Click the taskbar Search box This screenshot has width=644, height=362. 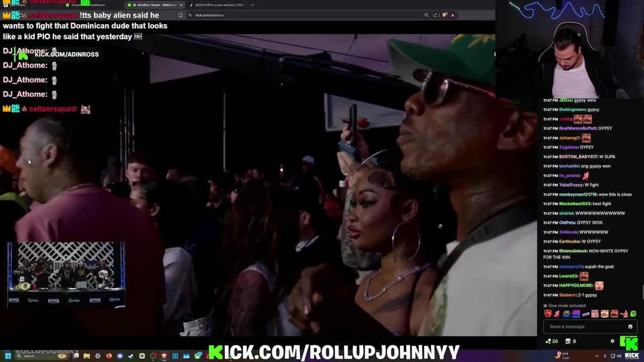coord(41,356)
